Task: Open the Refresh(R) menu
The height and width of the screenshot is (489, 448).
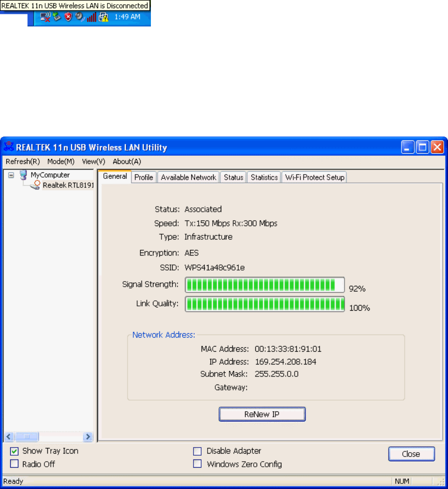Action: tap(23, 162)
